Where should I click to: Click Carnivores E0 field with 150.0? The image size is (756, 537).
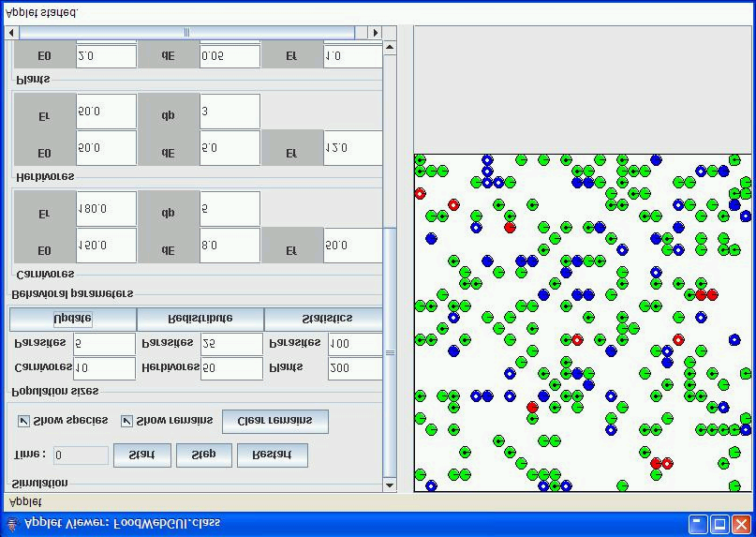point(106,246)
